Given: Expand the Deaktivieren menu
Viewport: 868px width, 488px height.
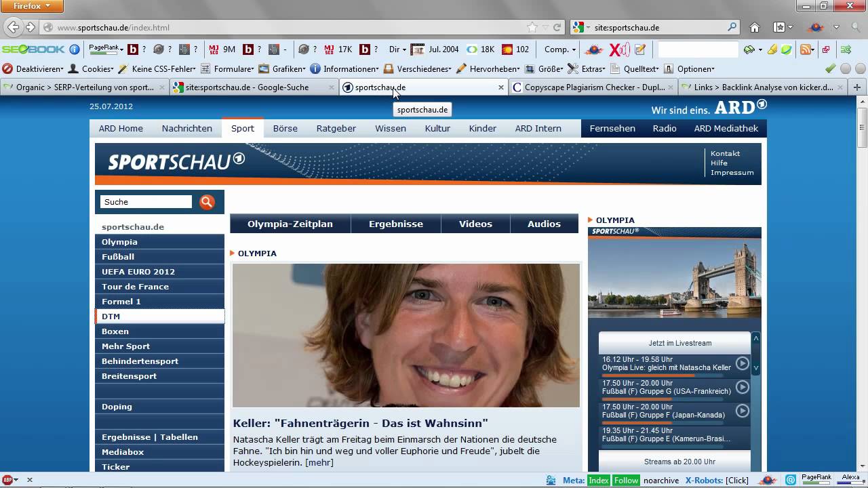Looking at the screenshot, I should click(33, 68).
